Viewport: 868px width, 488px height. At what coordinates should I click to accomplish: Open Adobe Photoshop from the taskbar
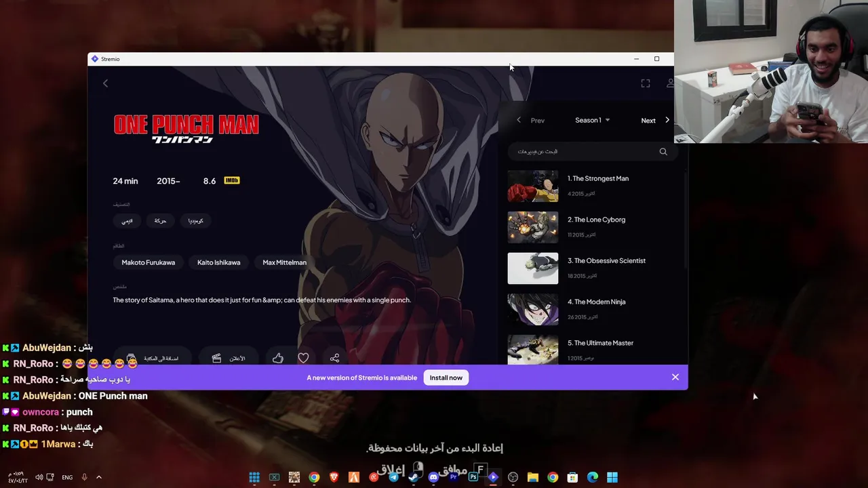pos(473,477)
